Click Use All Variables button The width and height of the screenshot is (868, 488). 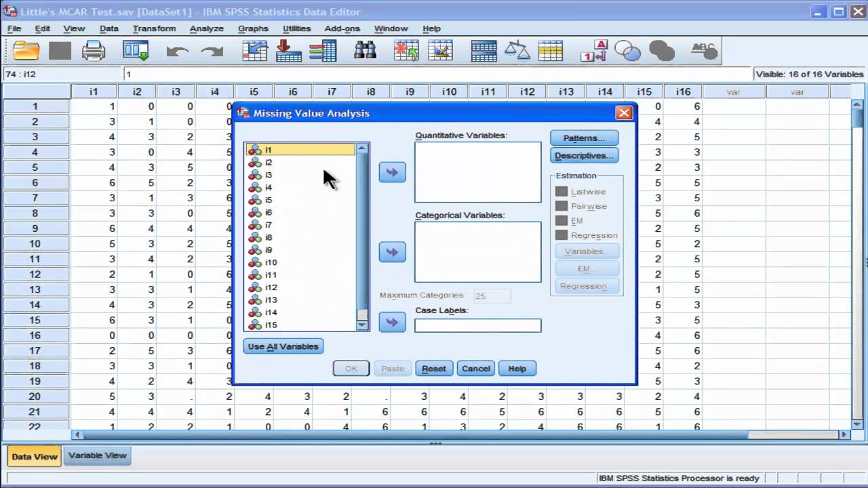283,346
